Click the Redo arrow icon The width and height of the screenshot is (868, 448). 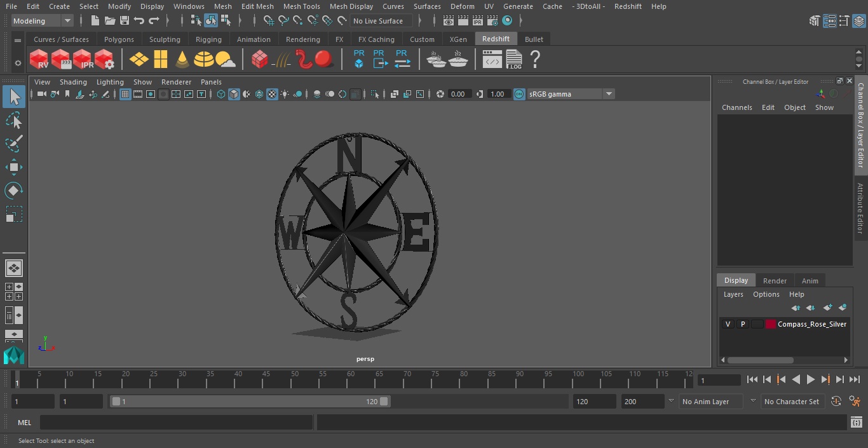click(x=154, y=21)
